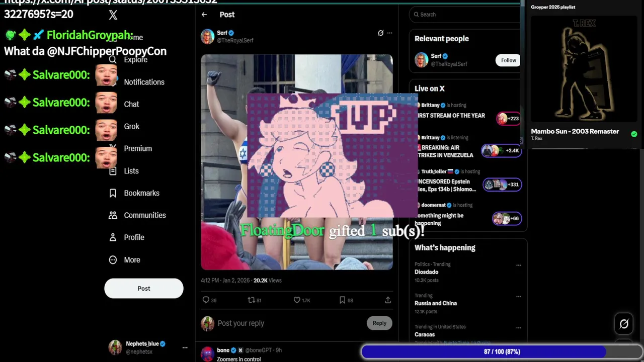The width and height of the screenshot is (644, 362).
Task: Click the Bookmarks sidebar icon
Action: point(113,193)
